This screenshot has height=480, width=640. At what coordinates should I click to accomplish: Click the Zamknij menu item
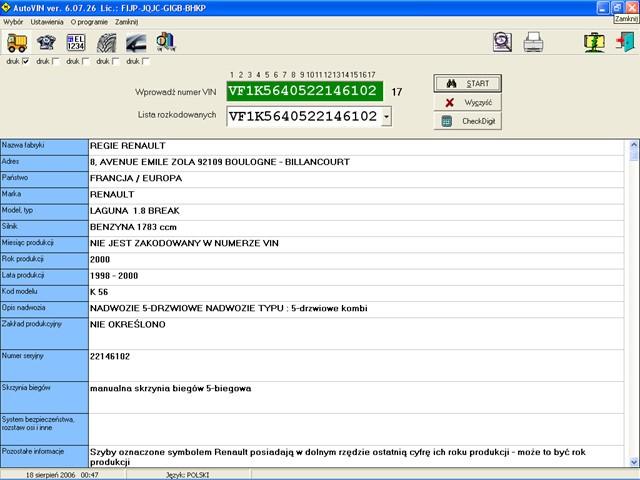pos(126,22)
